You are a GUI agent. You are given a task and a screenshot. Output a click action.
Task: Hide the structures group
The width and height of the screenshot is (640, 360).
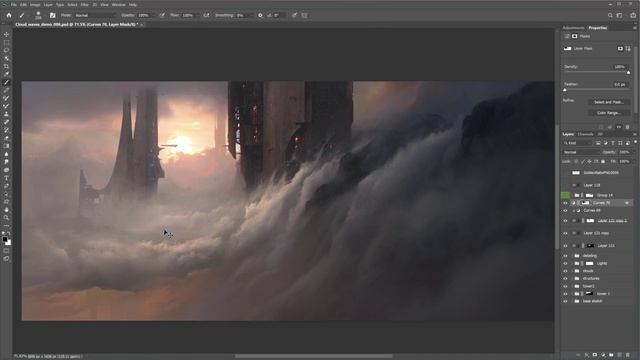(565, 278)
